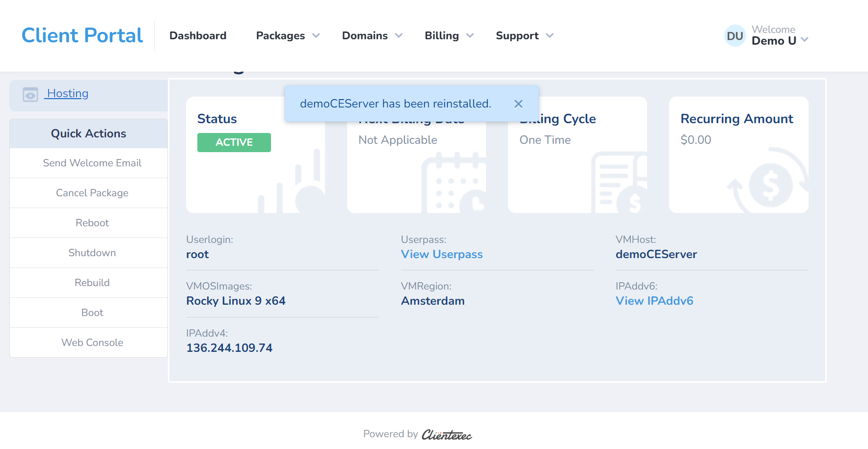
Task: Click the Recurring Amount dollar icon
Action: (768, 181)
